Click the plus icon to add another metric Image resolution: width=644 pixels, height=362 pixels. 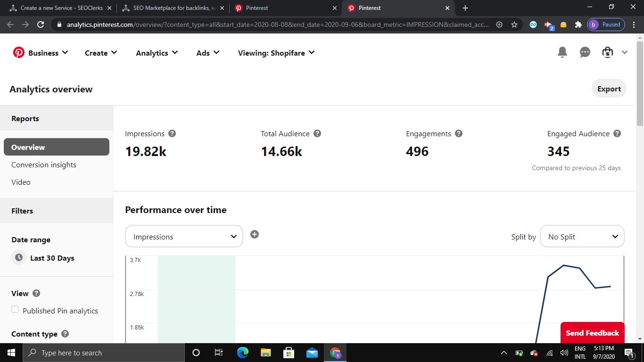(x=255, y=234)
